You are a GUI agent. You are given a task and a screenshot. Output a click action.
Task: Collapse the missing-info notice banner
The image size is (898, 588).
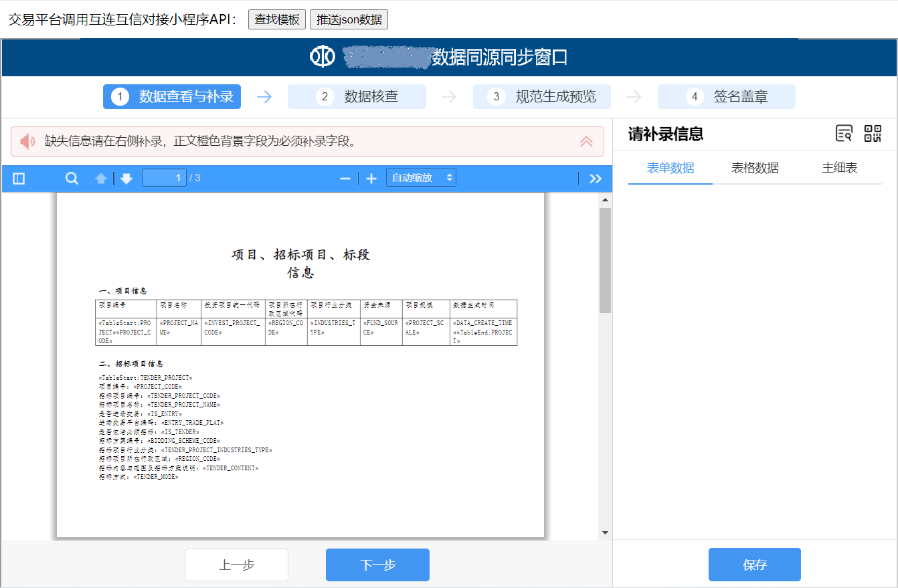click(586, 142)
